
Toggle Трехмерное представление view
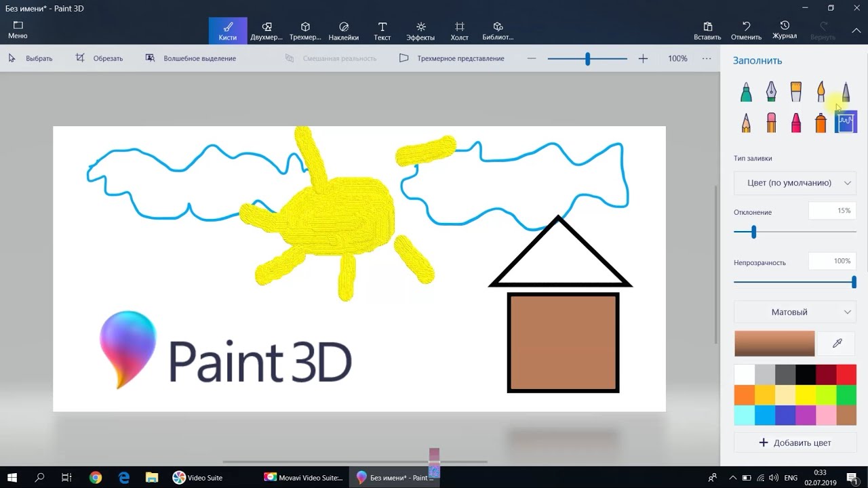point(452,58)
